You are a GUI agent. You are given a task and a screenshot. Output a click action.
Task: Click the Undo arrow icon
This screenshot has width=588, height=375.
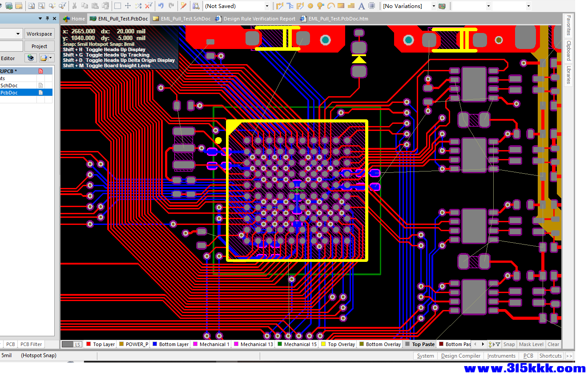point(161,6)
